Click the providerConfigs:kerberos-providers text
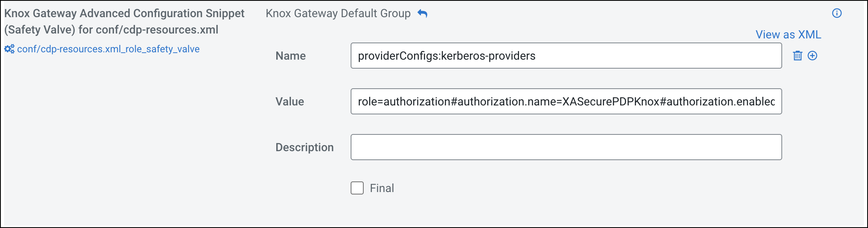 447,56
